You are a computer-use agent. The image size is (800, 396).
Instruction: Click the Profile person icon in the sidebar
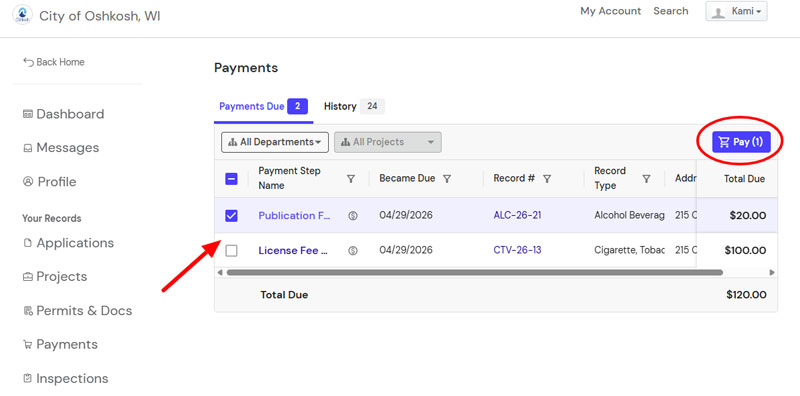[28, 182]
